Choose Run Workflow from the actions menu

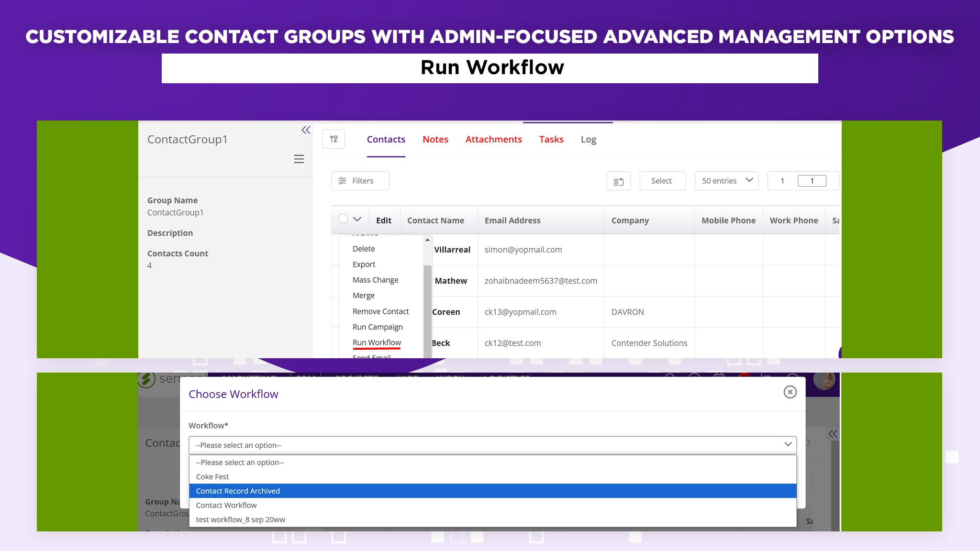[x=377, y=342]
